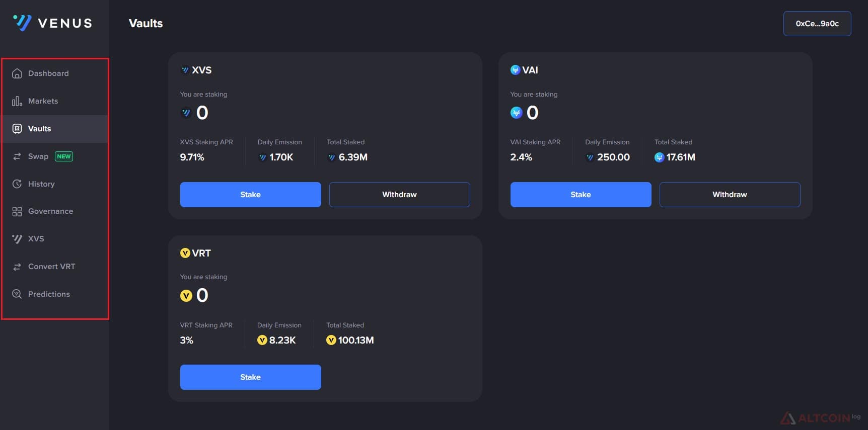Screen dimensions: 868x430
Task: Click the XVS icon beside 6.39M total staked
Action: (331, 157)
